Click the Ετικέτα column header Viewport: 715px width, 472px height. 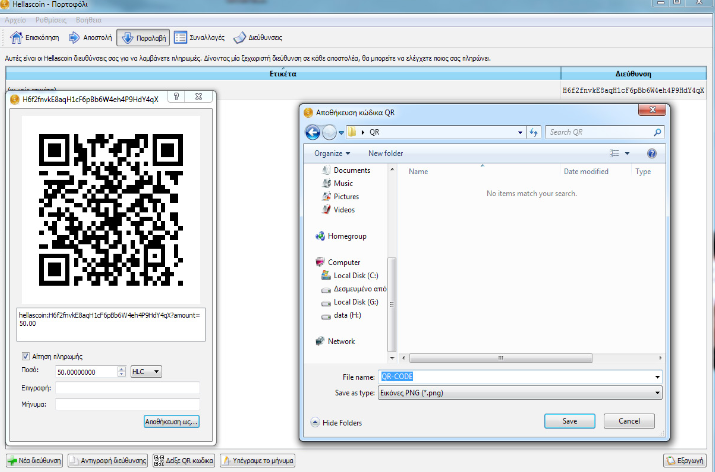click(283, 73)
